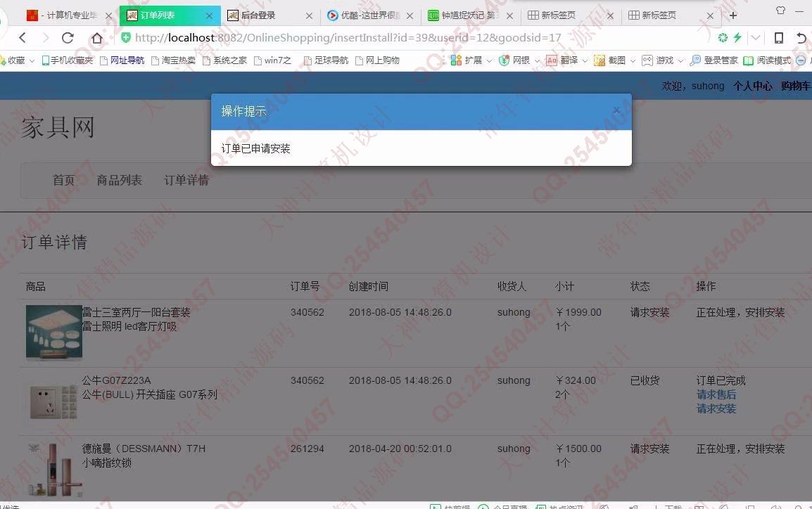Expand the 游戏 dropdown arrow
The width and height of the screenshot is (812, 509).
(x=680, y=61)
